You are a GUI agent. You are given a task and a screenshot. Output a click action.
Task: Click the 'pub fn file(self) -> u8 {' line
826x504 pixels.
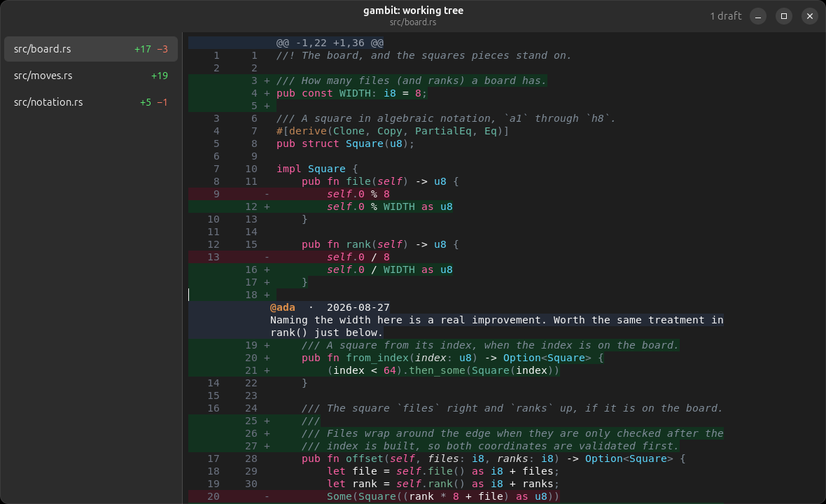pos(380,182)
